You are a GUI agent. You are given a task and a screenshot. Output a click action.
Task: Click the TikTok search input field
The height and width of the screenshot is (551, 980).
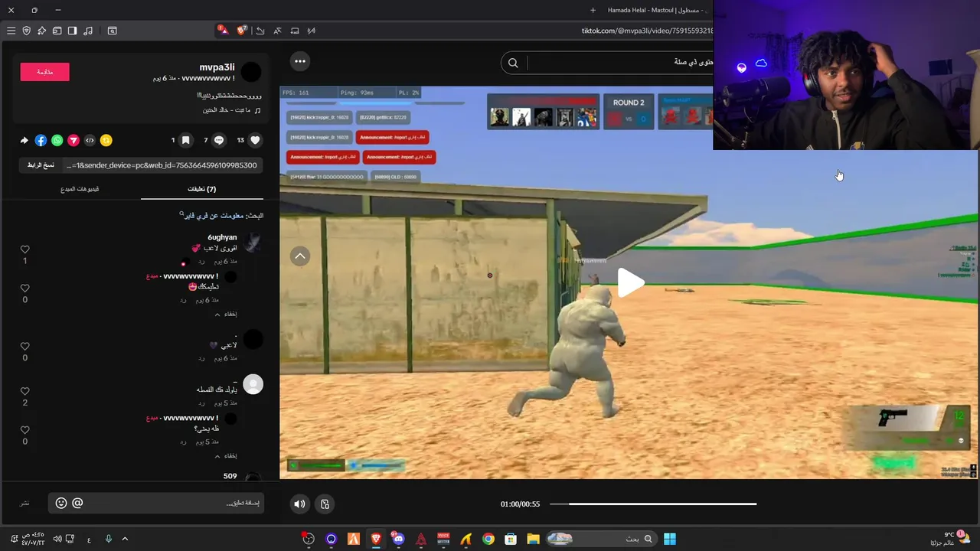620,63
